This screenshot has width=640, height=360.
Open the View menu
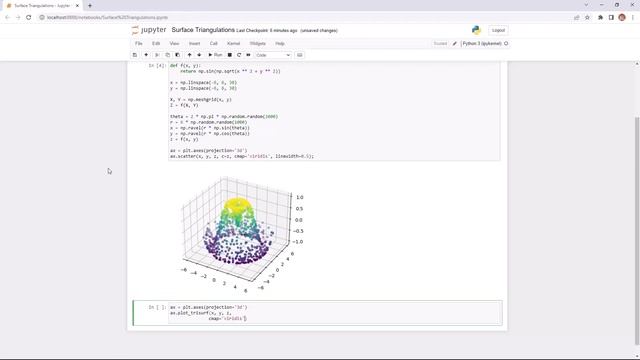pyautogui.click(x=174, y=44)
